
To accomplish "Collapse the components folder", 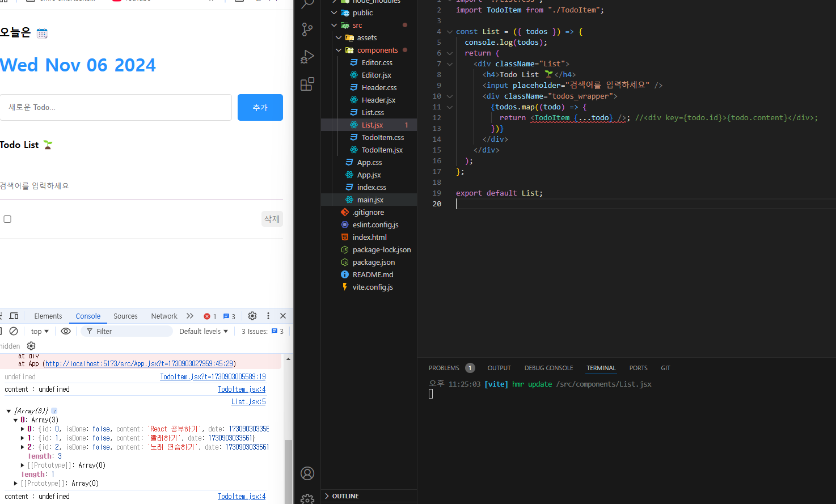I will pyautogui.click(x=339, y=50).
